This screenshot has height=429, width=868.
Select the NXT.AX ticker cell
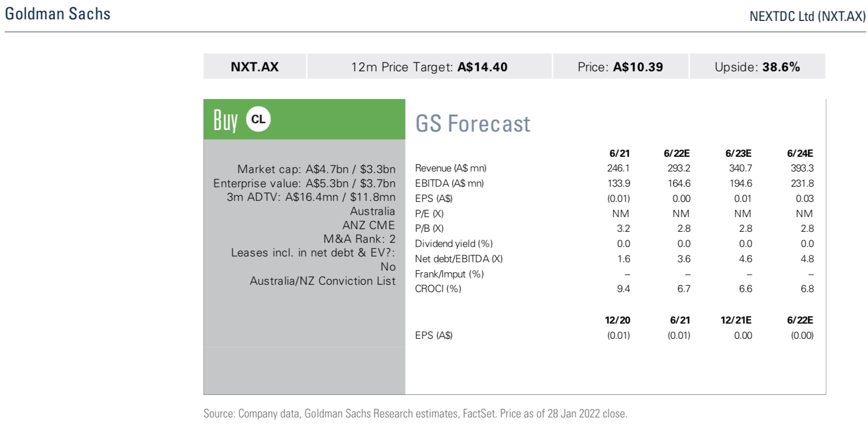click(255, 67)
